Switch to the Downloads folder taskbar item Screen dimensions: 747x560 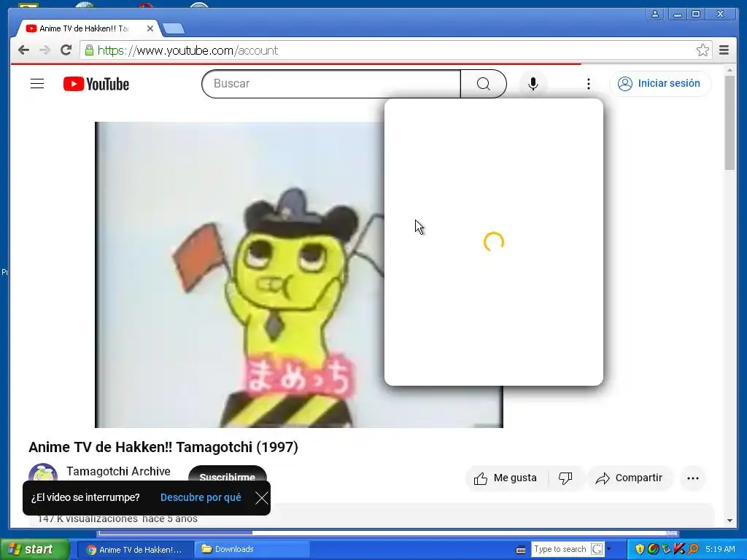(252, 550)
